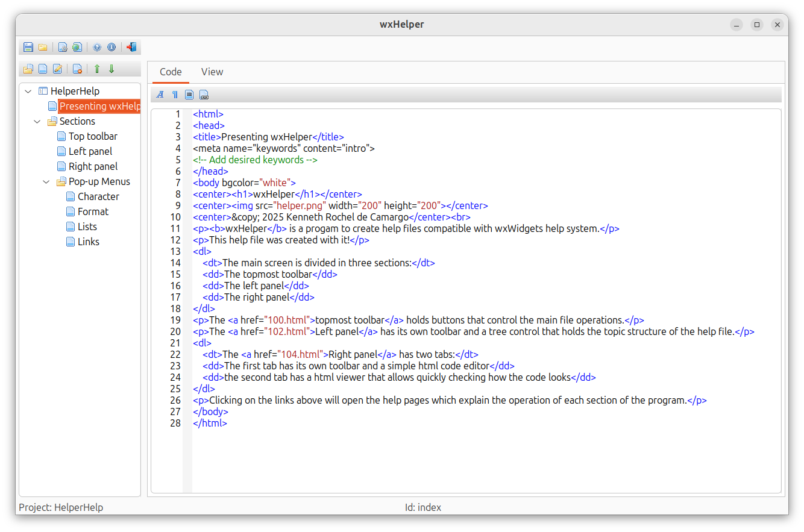Collapse the Sections folder in tree
Image resolution: width=804 pixels, height=532 pixels.
pyautogui.click(x=37, y=121)
